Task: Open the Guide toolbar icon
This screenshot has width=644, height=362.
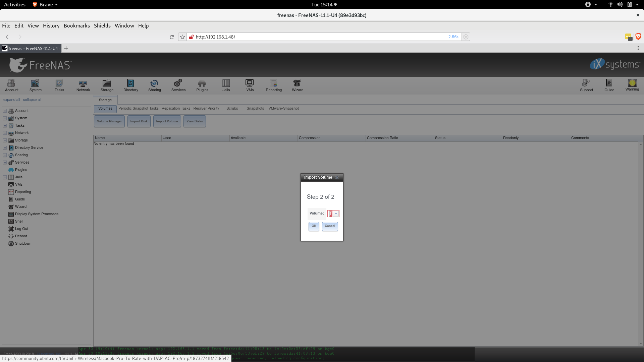Action: (609, 85)
